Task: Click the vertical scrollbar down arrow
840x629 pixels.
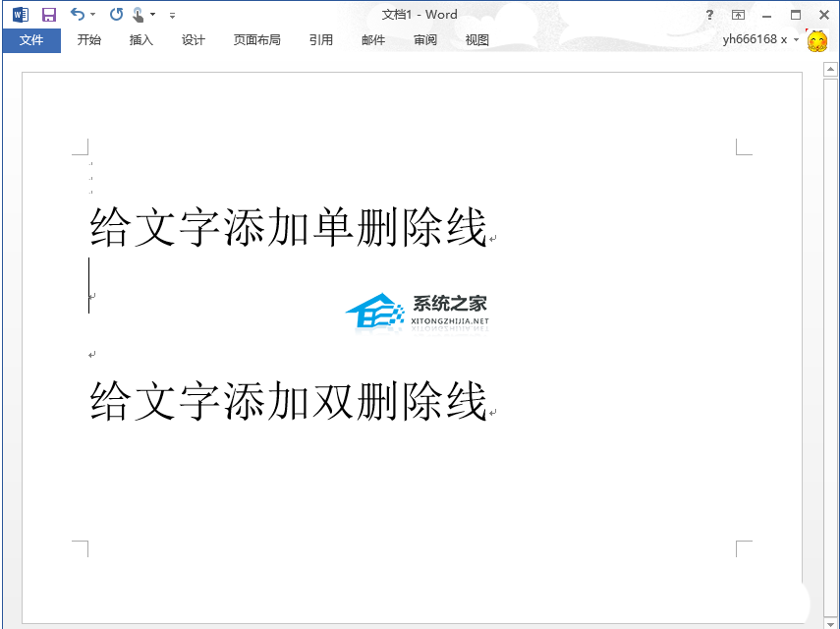Action: coord(831,623)
